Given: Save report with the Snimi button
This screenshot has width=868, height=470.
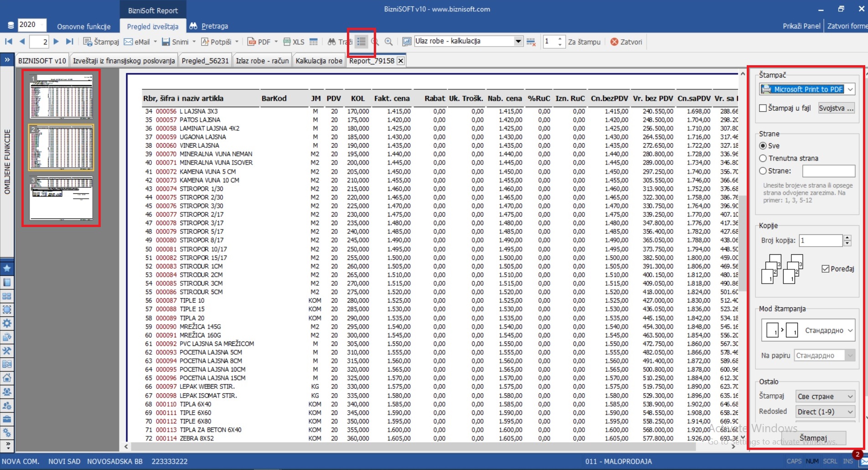Looking at the screenshot, I should (175, 41).
